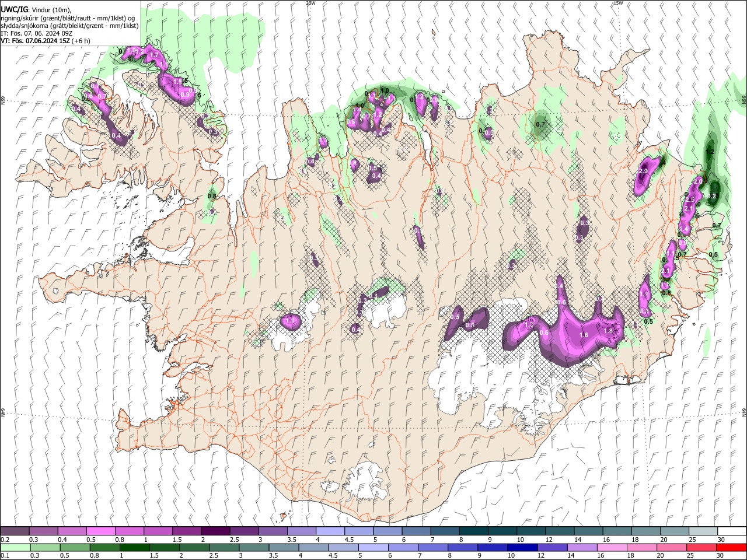
Task: Click the 1.8 precipitation value on the map
Action: [608, 331]
